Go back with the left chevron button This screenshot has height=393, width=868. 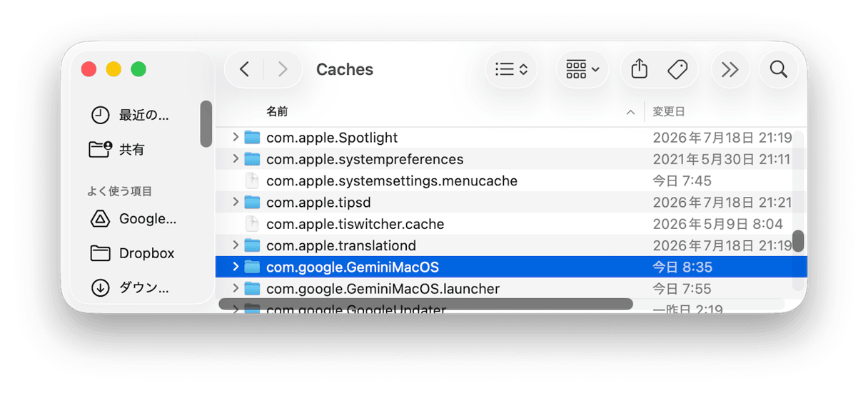click(x=244, y=69)
